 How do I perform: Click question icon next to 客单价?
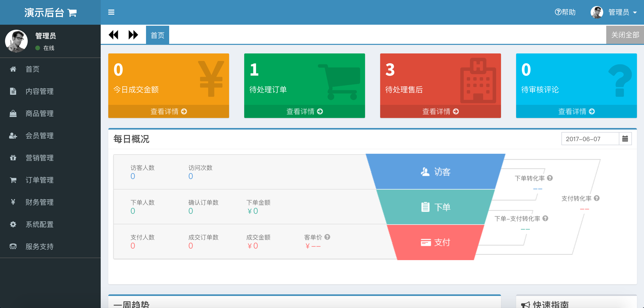click(x=327, y=237)
